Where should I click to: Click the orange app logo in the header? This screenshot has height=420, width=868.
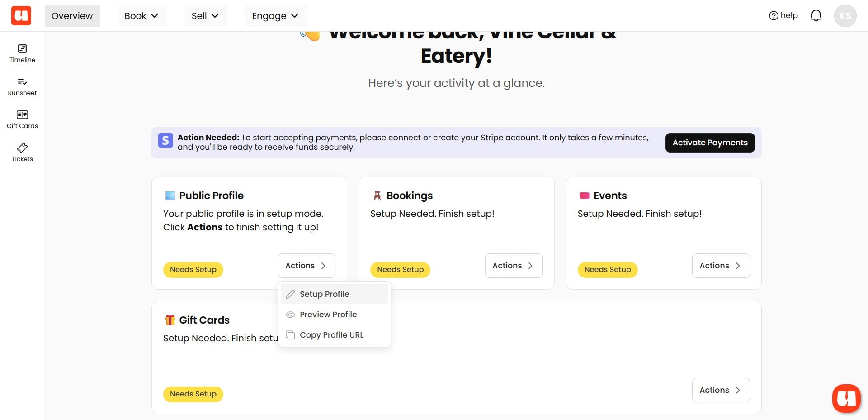pyautogui.click(x=21, y=15)
